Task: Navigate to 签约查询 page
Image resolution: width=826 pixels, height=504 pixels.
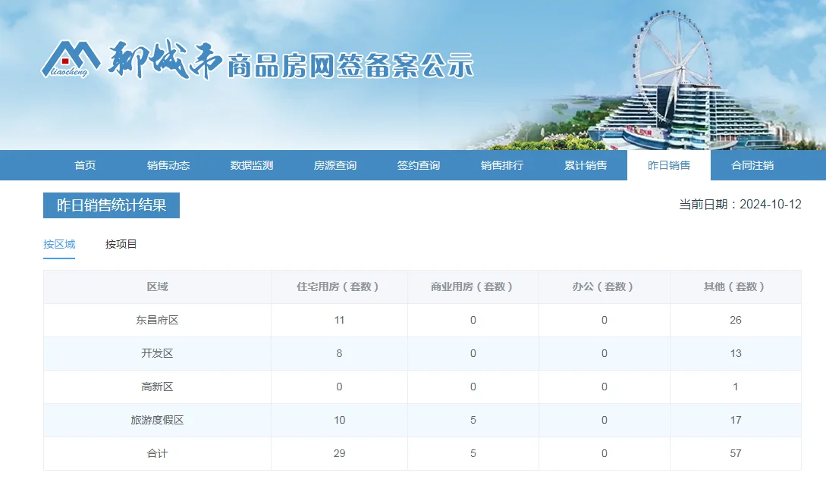Action: 419,165
